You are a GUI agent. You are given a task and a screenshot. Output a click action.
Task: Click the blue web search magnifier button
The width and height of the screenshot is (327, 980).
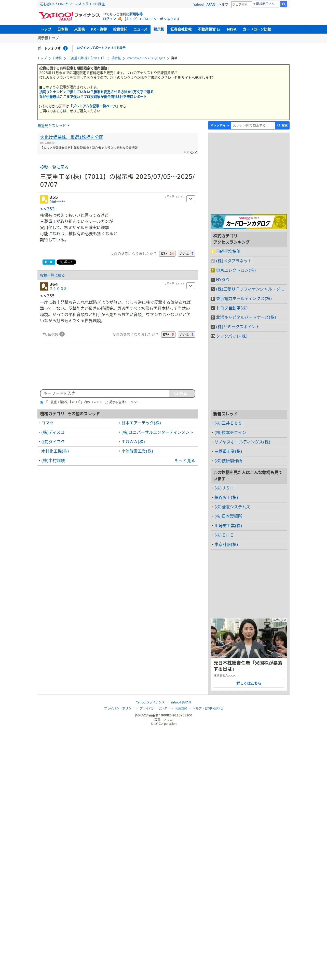284,4
